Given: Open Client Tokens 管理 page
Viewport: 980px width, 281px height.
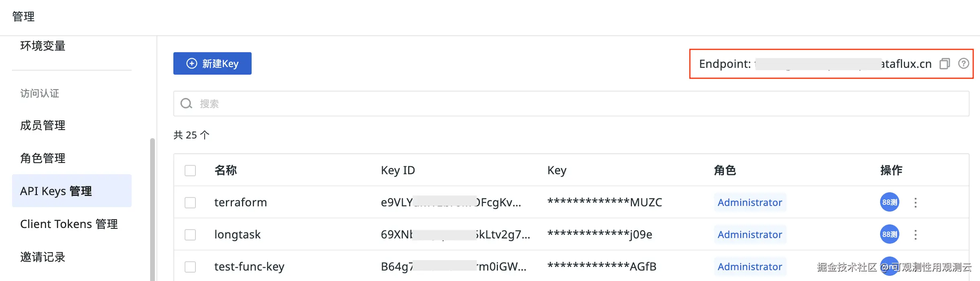Looking at the screenshot, I should click(69, 224).
